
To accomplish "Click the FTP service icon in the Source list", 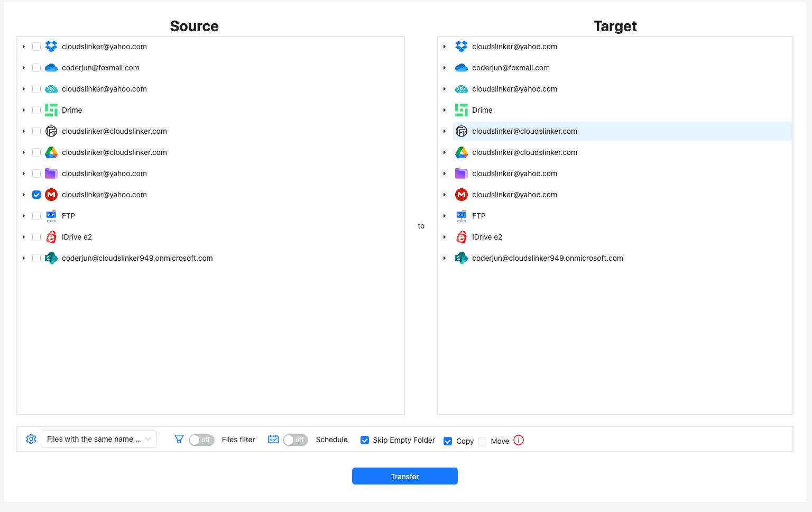I will click(x=51, y=216).
